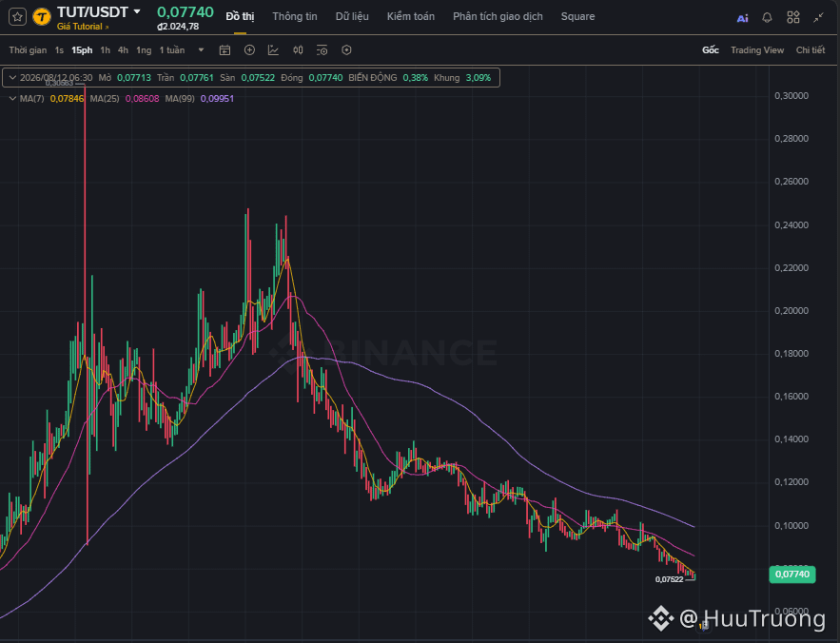The image size is (840, 643).
Task: Click the Trần value 0,07761
Action: tap(197, 78)
